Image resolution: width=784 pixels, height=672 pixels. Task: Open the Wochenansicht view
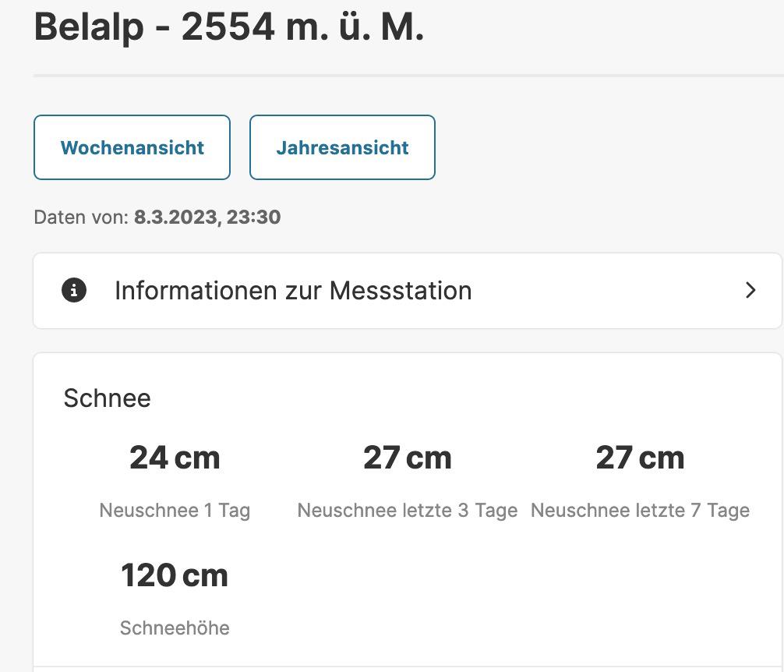(x=132, y=147)
